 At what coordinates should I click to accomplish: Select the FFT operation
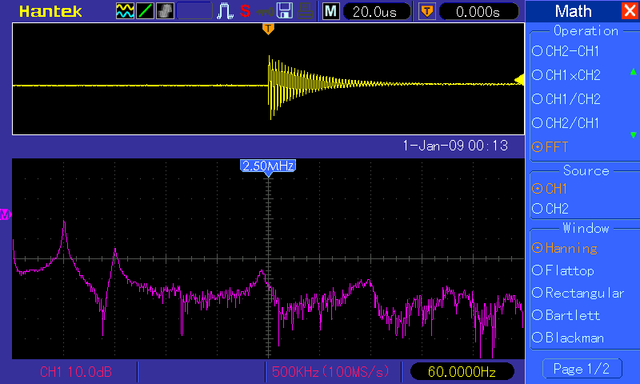[550, 147]
